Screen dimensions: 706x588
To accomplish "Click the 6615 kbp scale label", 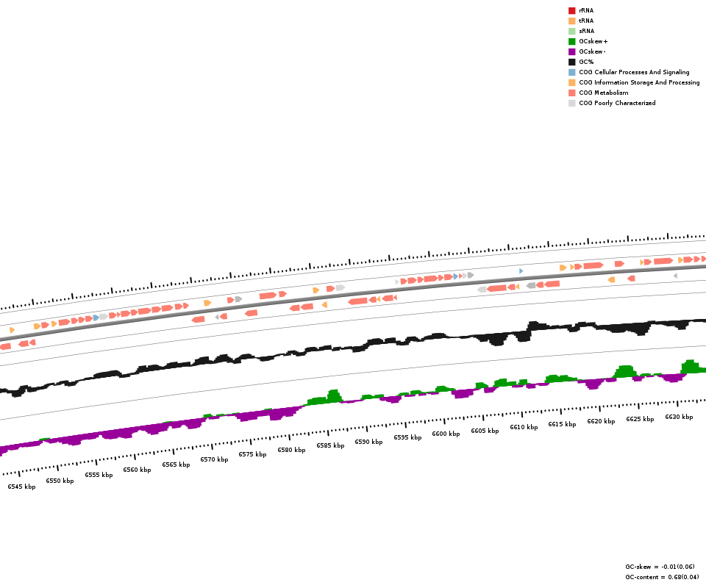I will coord(562,424).
